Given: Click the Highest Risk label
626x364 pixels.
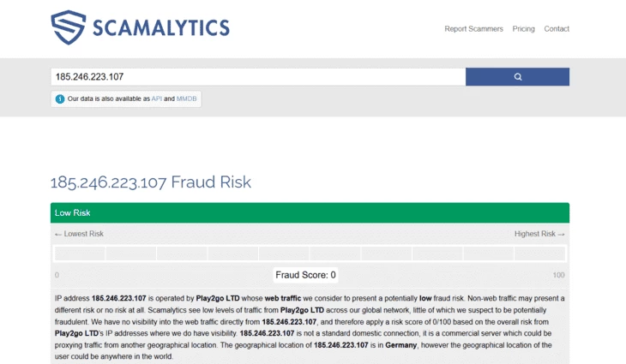Looking at the screenshot, I should point(539,234).
